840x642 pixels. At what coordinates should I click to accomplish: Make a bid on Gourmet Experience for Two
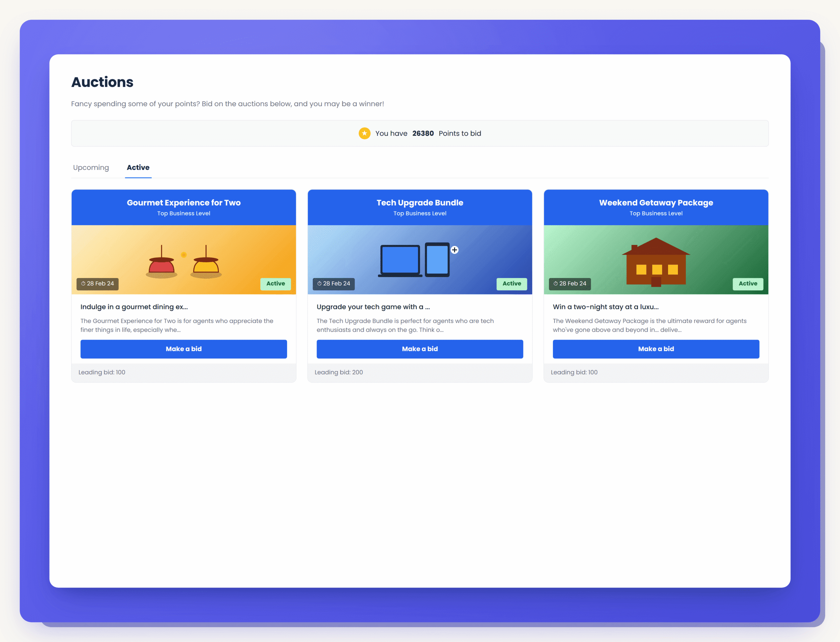(183, 349)
